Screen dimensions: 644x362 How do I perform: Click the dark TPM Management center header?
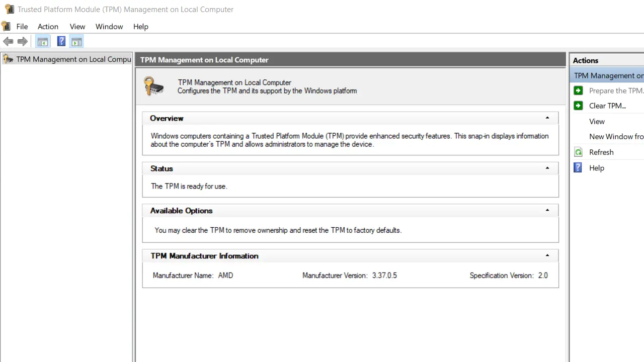pyautogui.click(x=351, y=60)
